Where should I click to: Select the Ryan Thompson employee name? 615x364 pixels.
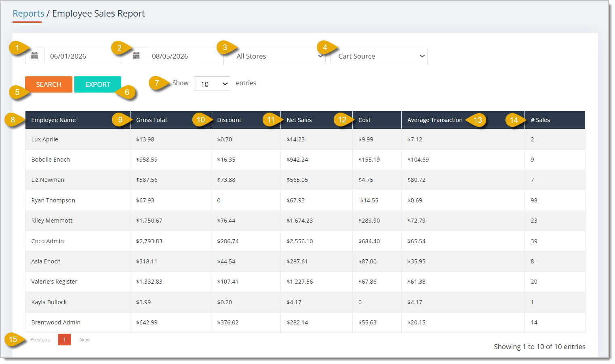pos(53,200)
